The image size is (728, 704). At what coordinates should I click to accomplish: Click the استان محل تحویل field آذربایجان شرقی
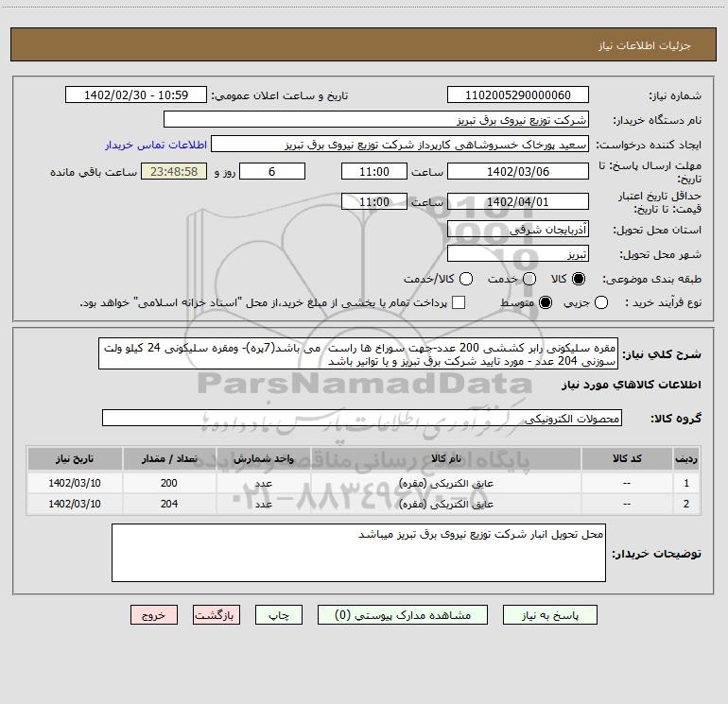[518, 229]
